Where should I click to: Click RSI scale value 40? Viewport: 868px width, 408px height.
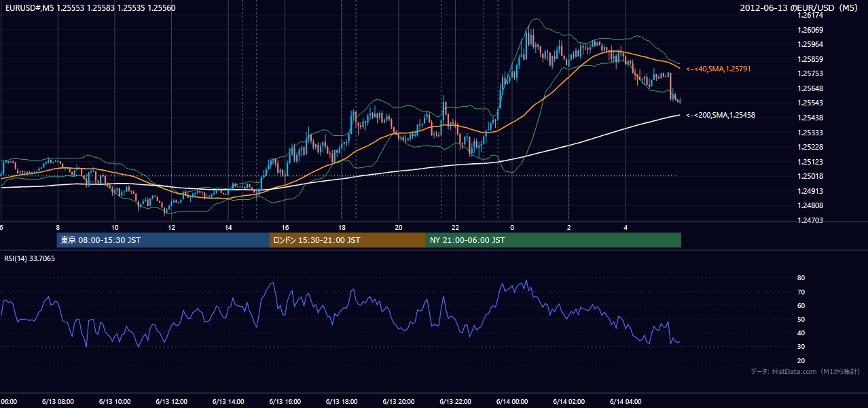tap(801, 333)
